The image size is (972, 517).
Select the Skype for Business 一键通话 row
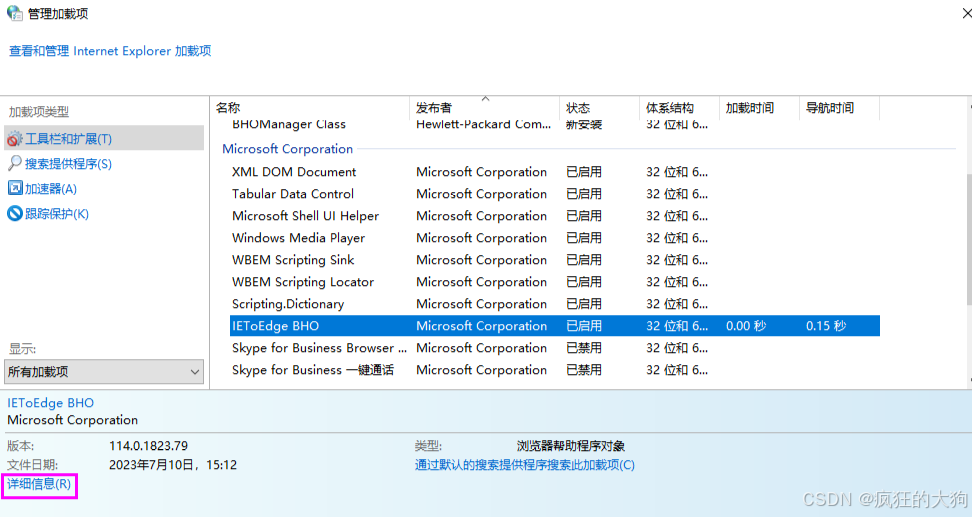click(554, 370)
